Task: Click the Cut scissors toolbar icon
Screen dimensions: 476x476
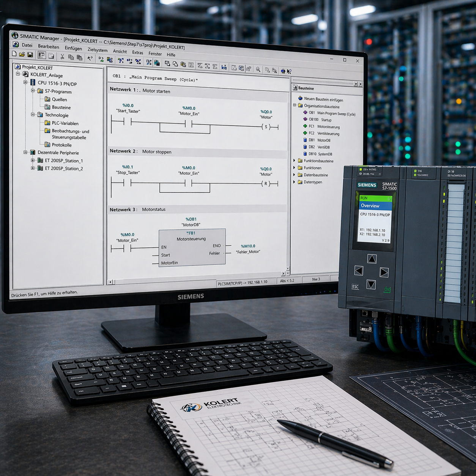Action: [62, 57]
